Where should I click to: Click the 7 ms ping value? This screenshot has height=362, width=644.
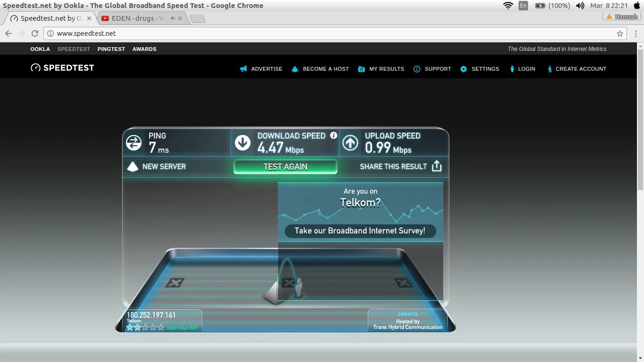[158, 148]
